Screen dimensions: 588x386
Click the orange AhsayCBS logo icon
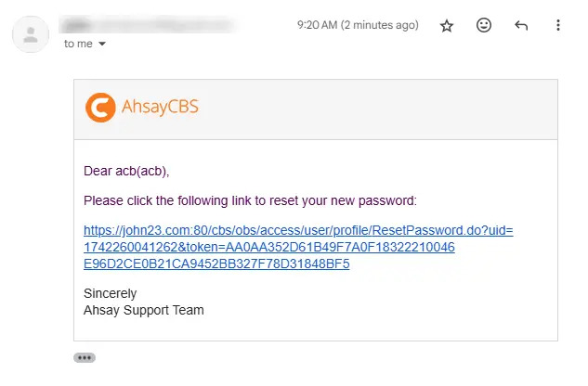(x=100, y=108)
